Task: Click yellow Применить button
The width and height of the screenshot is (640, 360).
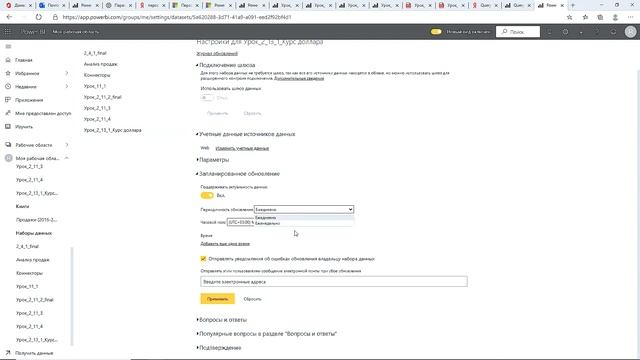Action: (x=218, y=299)
